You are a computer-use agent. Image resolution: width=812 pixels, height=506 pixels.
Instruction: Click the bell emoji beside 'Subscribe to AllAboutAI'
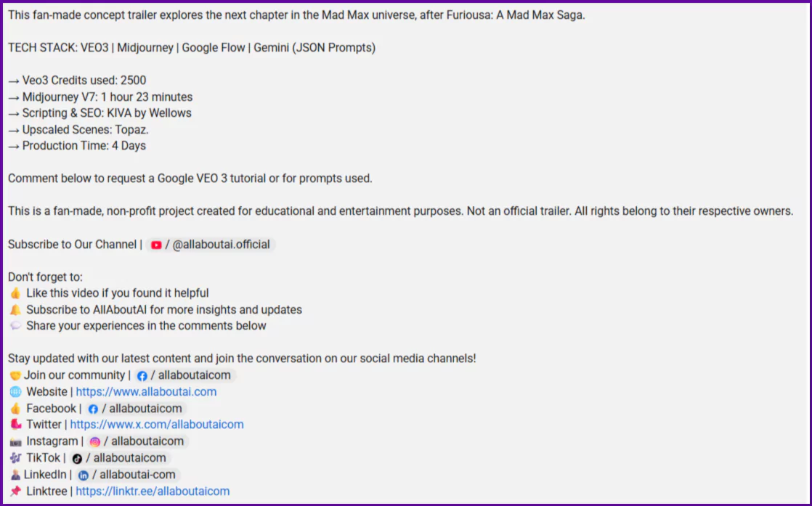[15, 310]
